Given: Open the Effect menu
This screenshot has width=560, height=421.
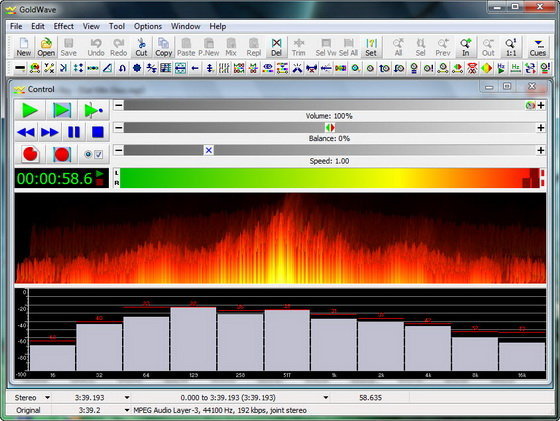Looking at the screenshot, I should [64, 26].
